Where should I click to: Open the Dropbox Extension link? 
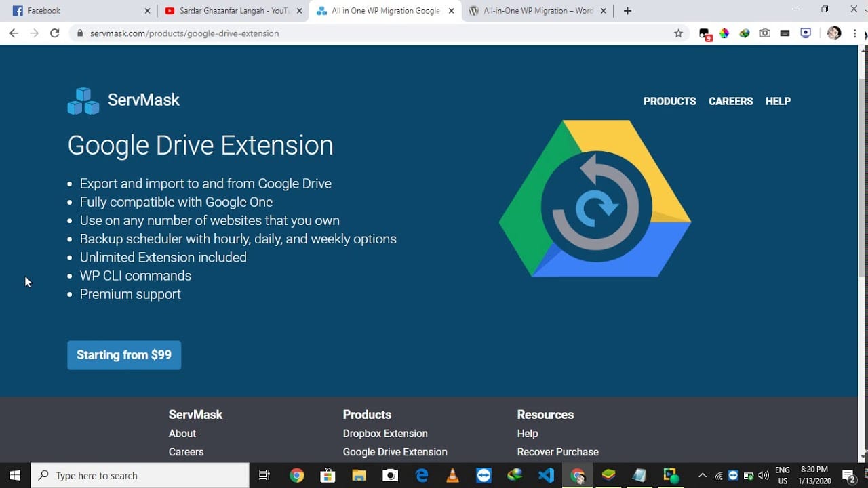point(385,433)
